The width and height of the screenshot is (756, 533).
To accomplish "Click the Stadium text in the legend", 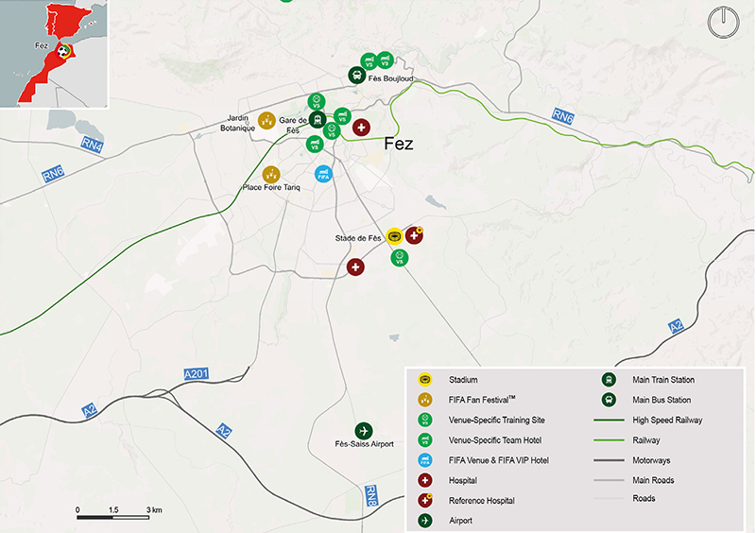I will coord(463,380).
